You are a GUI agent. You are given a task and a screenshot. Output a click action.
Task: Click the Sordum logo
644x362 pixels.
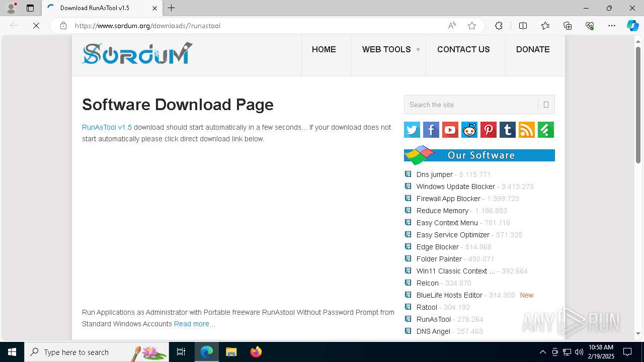[137, 53]
